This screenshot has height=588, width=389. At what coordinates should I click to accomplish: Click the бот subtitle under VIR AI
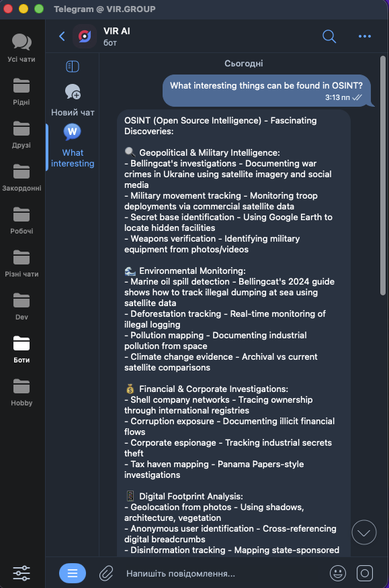[x=110, y=43]
